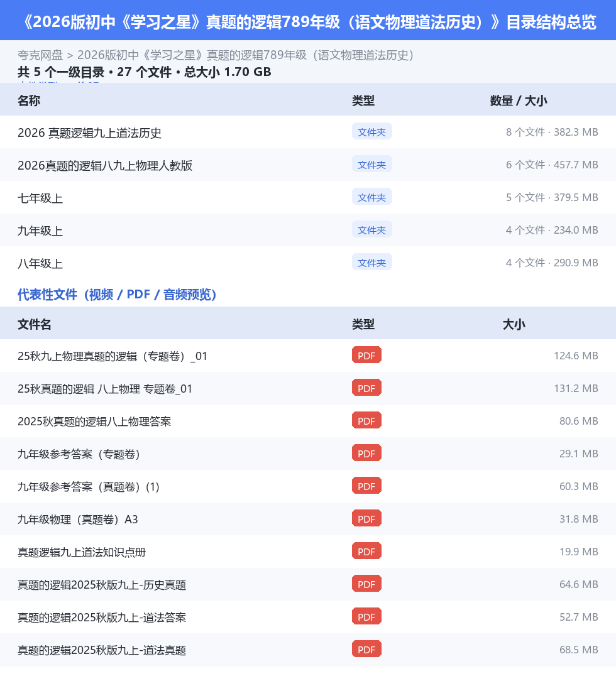Viewport: 616px width, 686px height.
Task: Click size value 4 个文件 · 290.9 MB
Action: (x=552, y=263)
